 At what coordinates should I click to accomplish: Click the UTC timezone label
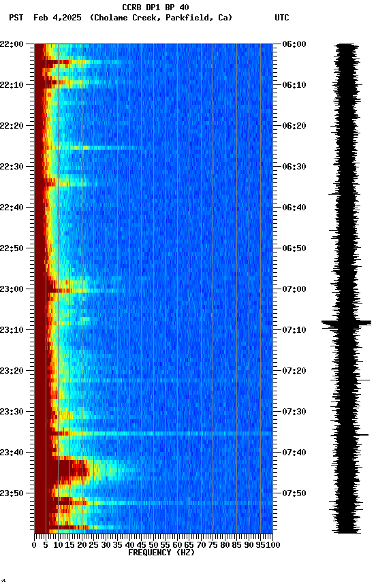click(x=282, y=18)
